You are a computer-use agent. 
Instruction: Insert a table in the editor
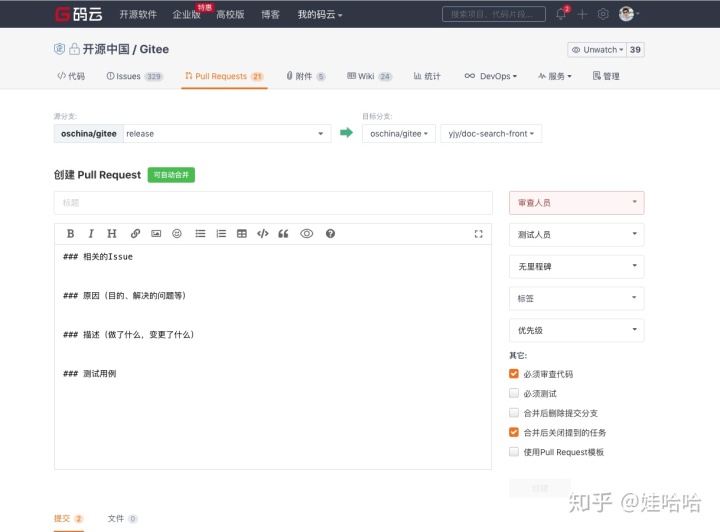[x=242, y=234]
